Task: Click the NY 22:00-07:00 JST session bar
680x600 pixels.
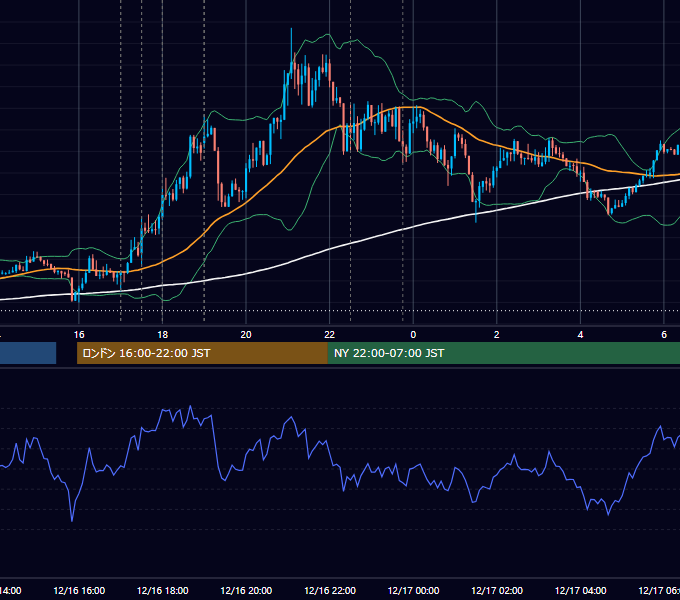Action: point(503,353)
